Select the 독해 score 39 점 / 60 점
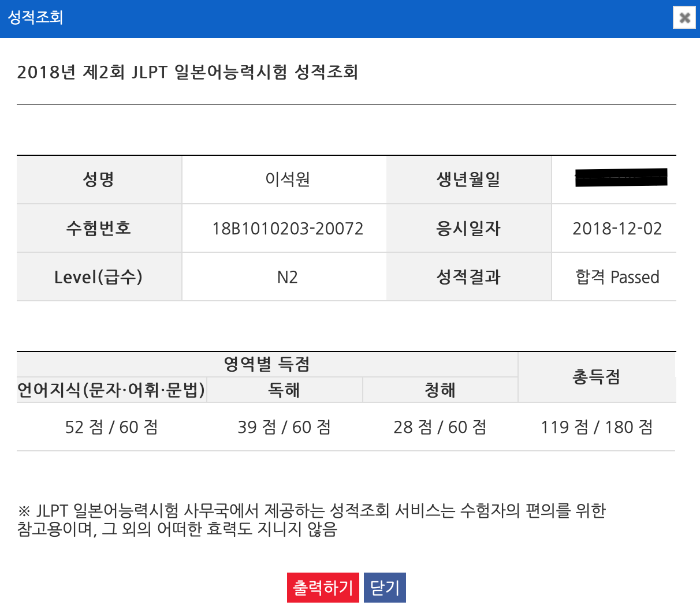Image resolution: width=700 pixels, height=613 pixels. click(284, 427)
